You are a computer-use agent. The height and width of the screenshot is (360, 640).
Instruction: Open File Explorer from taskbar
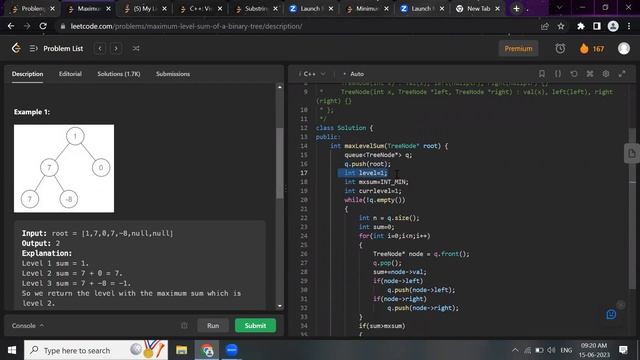tap(181, 350)
